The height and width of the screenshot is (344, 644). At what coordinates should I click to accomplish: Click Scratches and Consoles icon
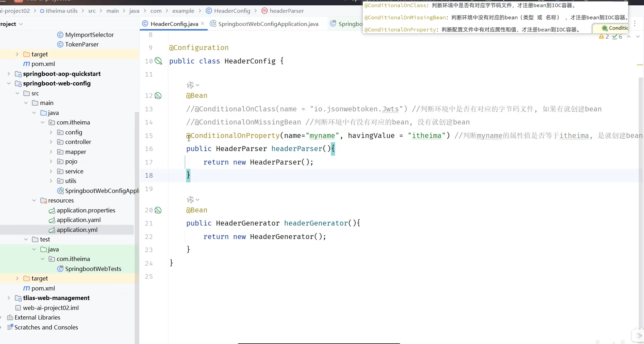10,327
